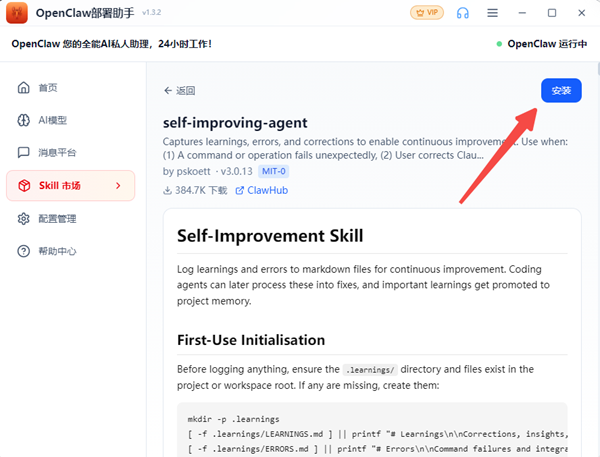600x457 pixels.
Task: Open the ClawHub external link
Action: pyautogui.click(x=262, y=190)
